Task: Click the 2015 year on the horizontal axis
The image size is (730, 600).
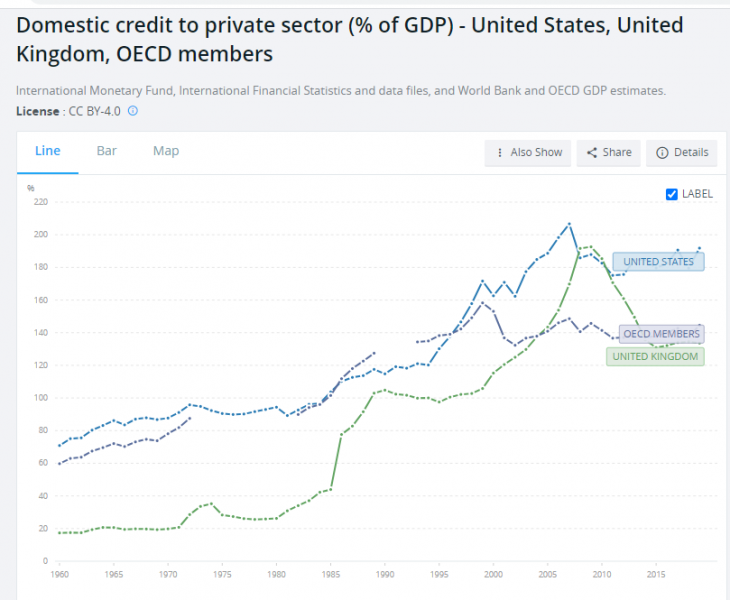Action: [x=656, y=575]
